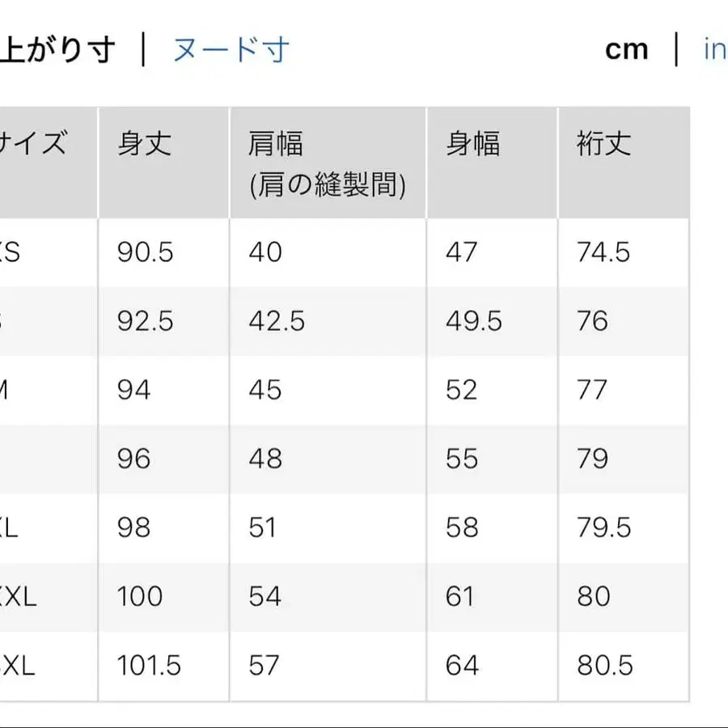The image size is (728, 728).
Task: Click the 98 body length cell for XL
Action: [138, 528]
